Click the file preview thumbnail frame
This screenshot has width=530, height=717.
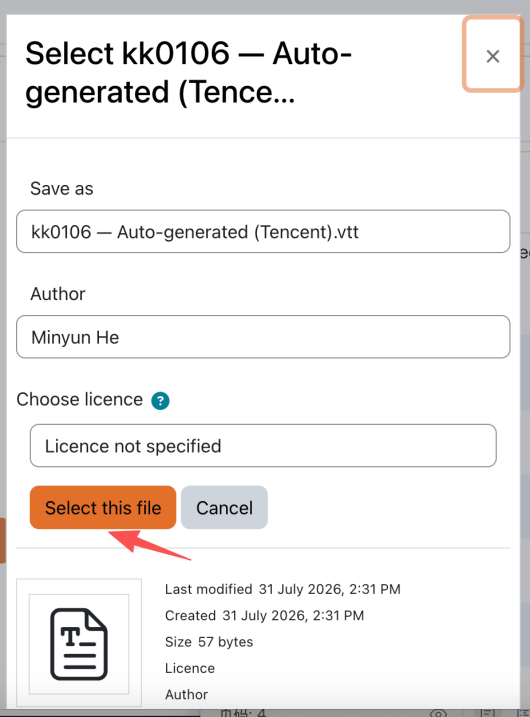79,643
